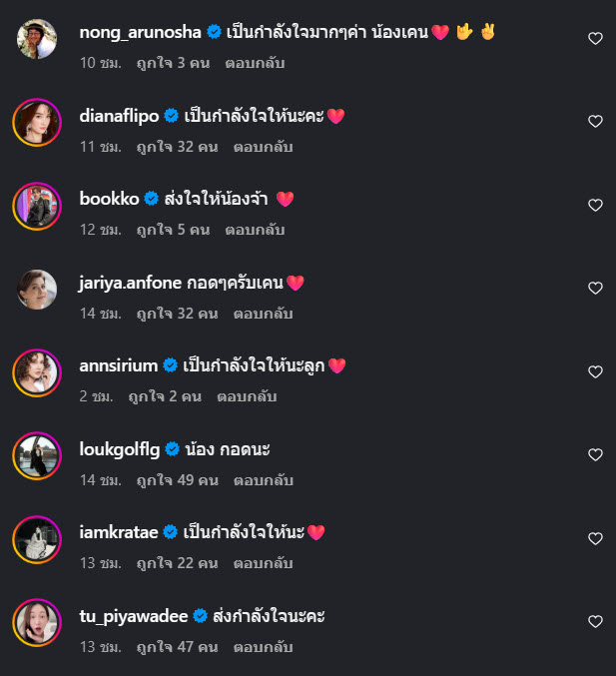Open bookko's avatar story ring

click(37, 206)
